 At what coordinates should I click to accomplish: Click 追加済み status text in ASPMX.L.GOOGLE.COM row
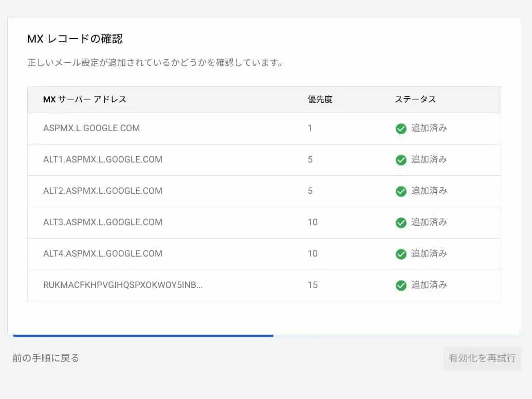429,128
